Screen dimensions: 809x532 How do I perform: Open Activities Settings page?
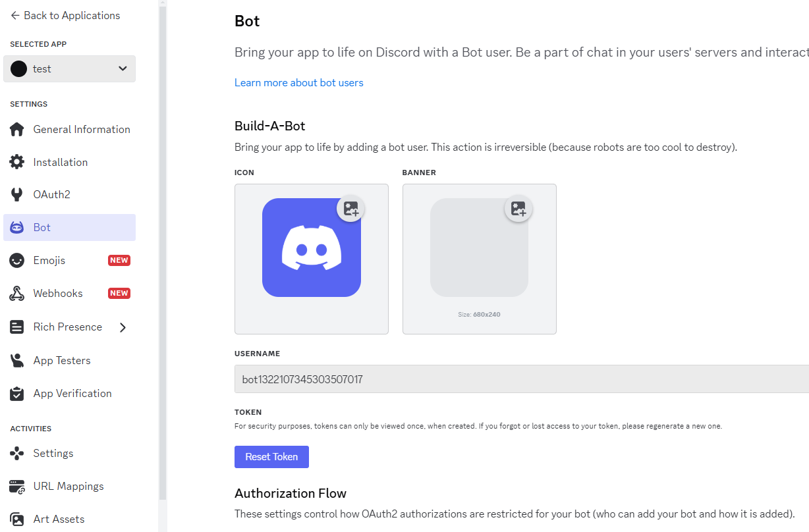(x=69, y=454)
